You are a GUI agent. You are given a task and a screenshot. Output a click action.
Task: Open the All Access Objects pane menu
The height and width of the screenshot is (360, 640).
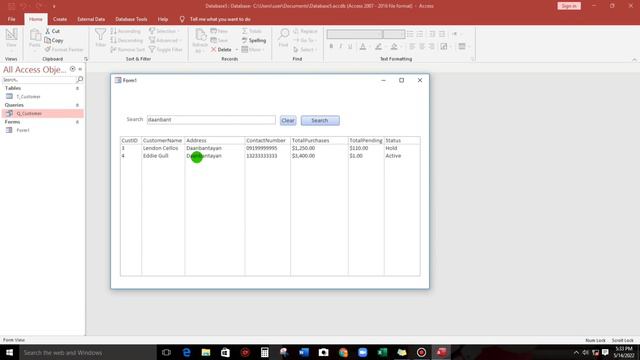(x=73, y=69)
